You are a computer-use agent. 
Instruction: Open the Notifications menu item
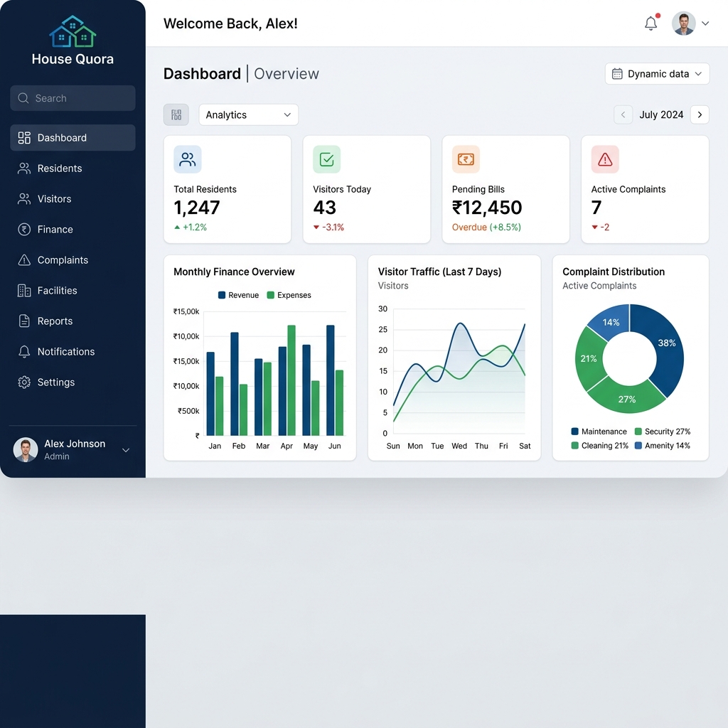coord(73,351)
